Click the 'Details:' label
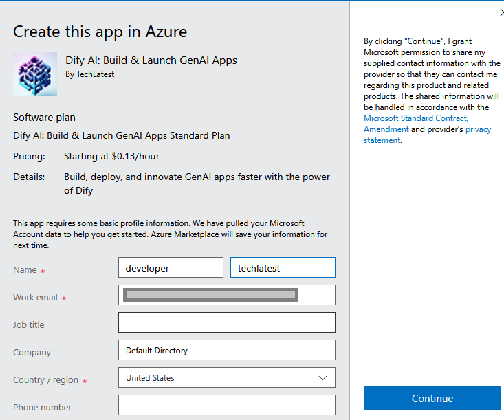The image size is (504, 420). 29,177
